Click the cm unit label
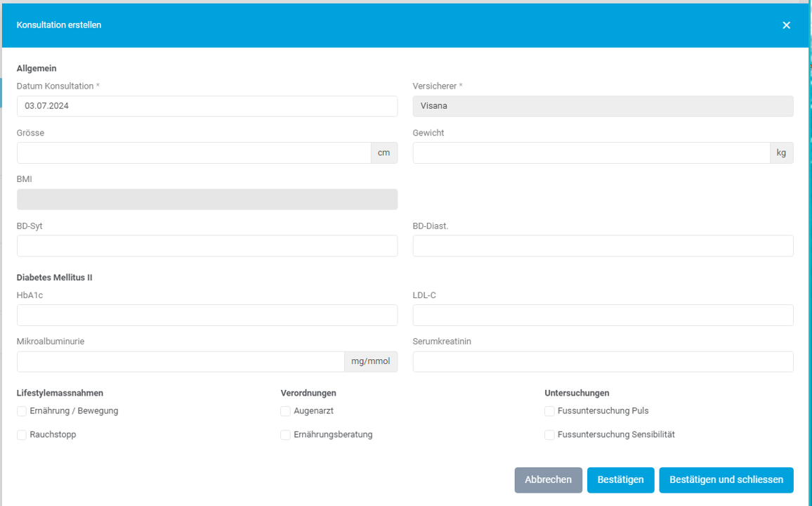Viewport: 812px width, 506px height. tap(384, 153)
